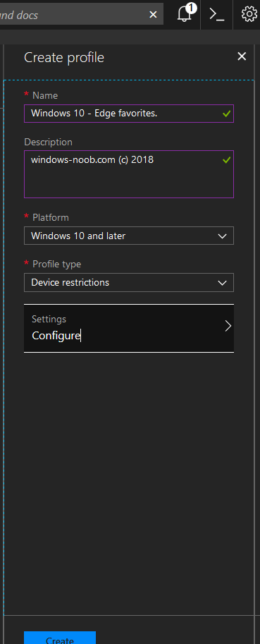Image resolution: width=260 pixels, height=644 pixels.
Task: Click the Name text field
Action: click(x=129, y=114)
